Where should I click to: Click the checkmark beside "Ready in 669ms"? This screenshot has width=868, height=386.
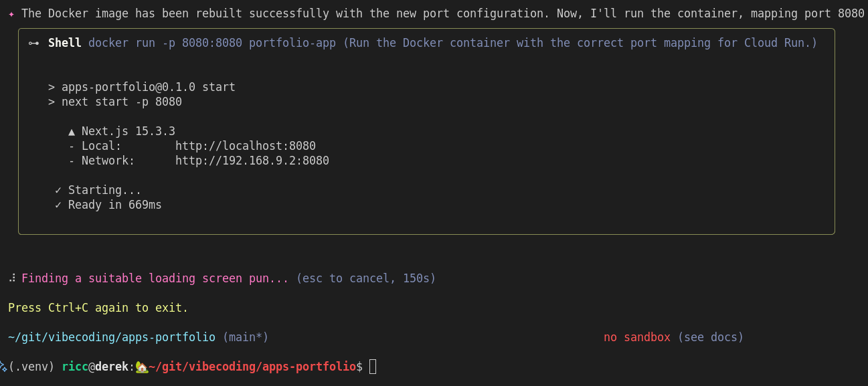[x=58, y=205]
